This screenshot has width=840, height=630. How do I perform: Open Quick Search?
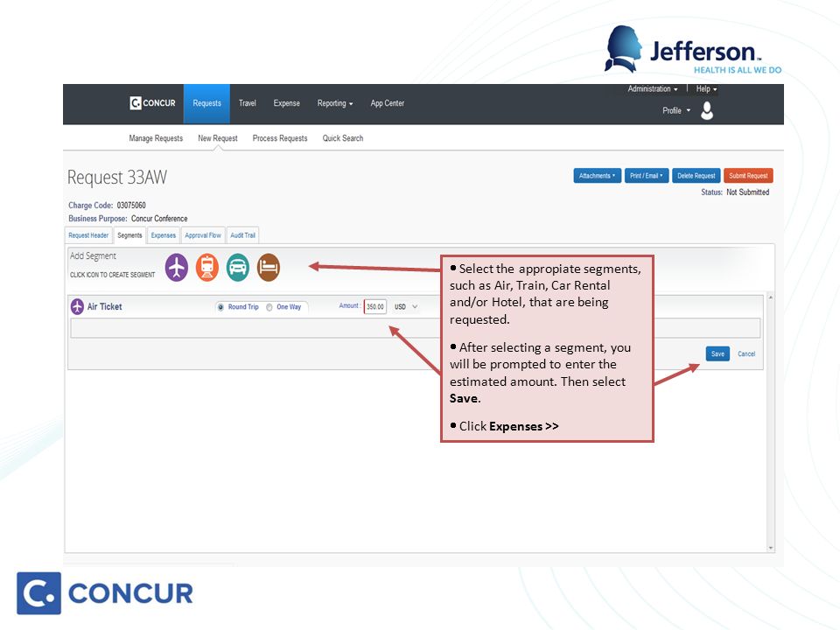(343, 138)
